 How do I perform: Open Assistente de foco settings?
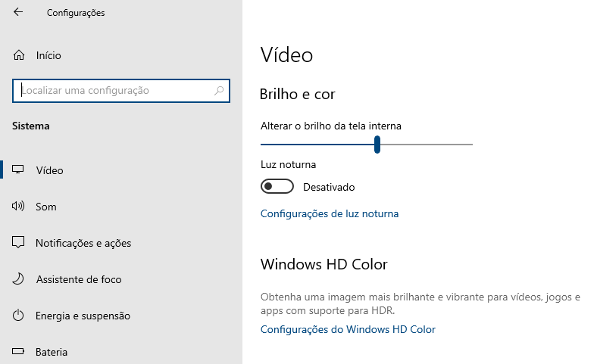[79, 279]
